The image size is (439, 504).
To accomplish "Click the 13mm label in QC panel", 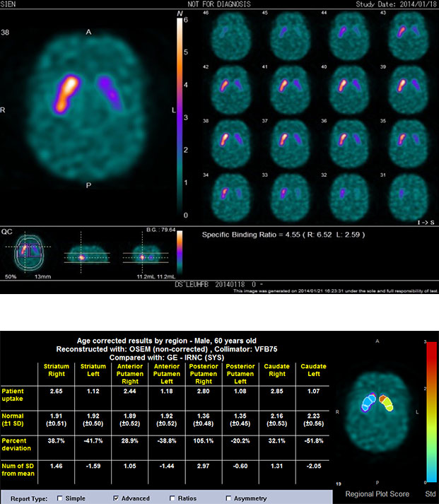I will 42,276.
